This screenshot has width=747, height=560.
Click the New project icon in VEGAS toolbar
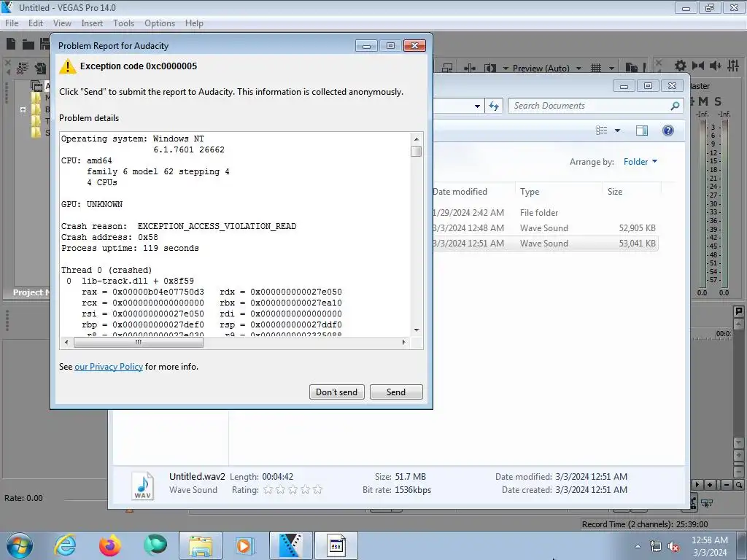(x=11, y=44)
